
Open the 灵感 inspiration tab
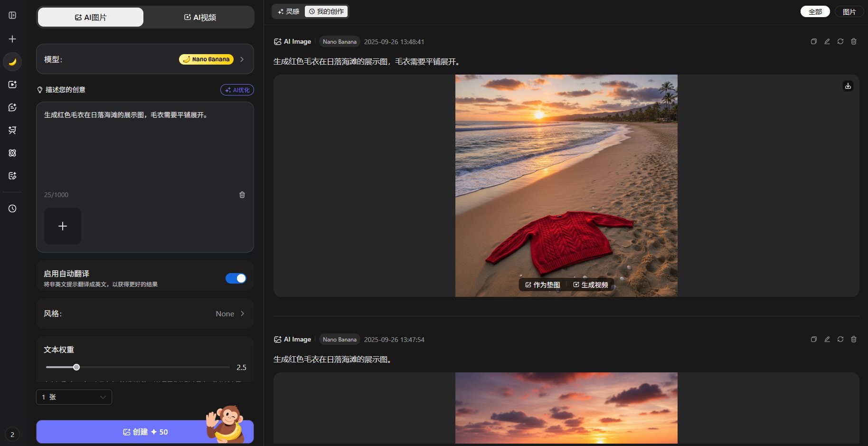click(x=289, y=11)
